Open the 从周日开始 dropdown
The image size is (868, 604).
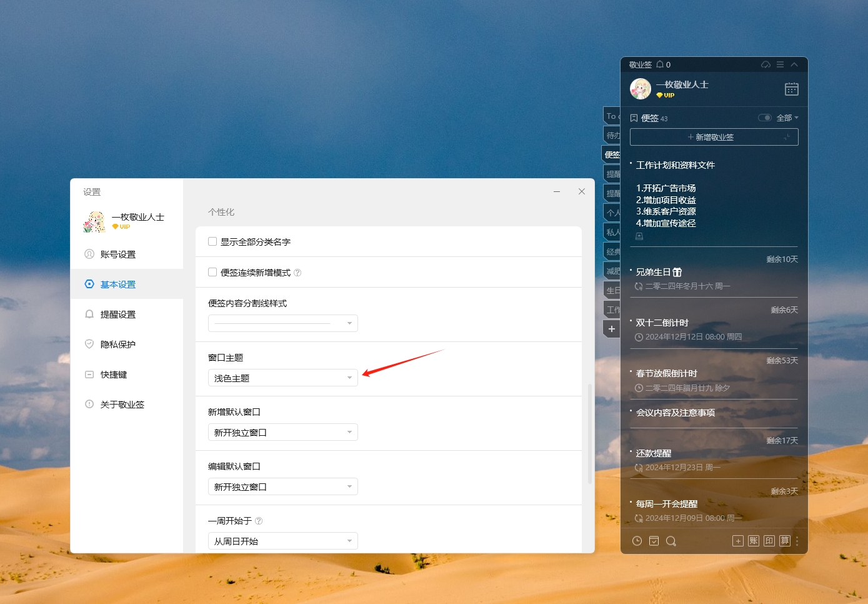(x=282, y=541)
